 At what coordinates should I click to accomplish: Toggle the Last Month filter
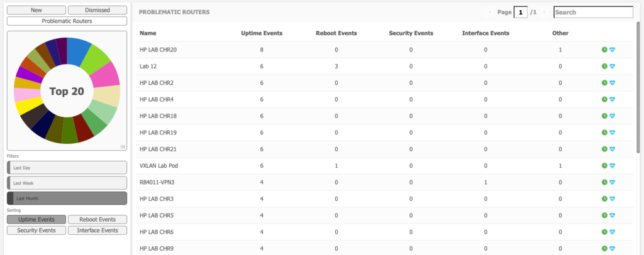[x=67, y=198]
